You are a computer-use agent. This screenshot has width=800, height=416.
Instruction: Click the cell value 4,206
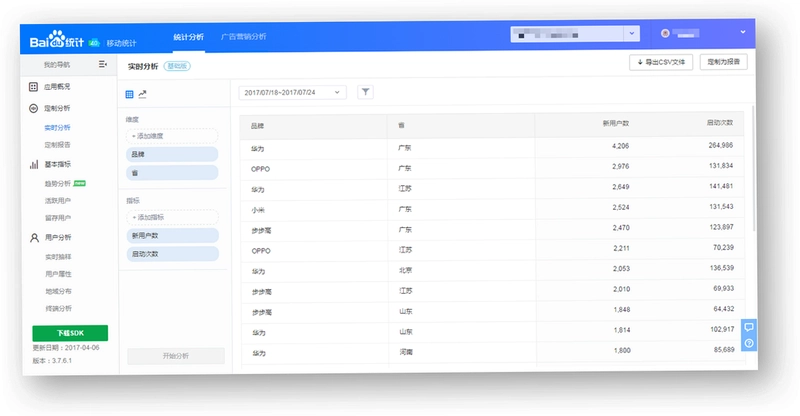point(620,146)
